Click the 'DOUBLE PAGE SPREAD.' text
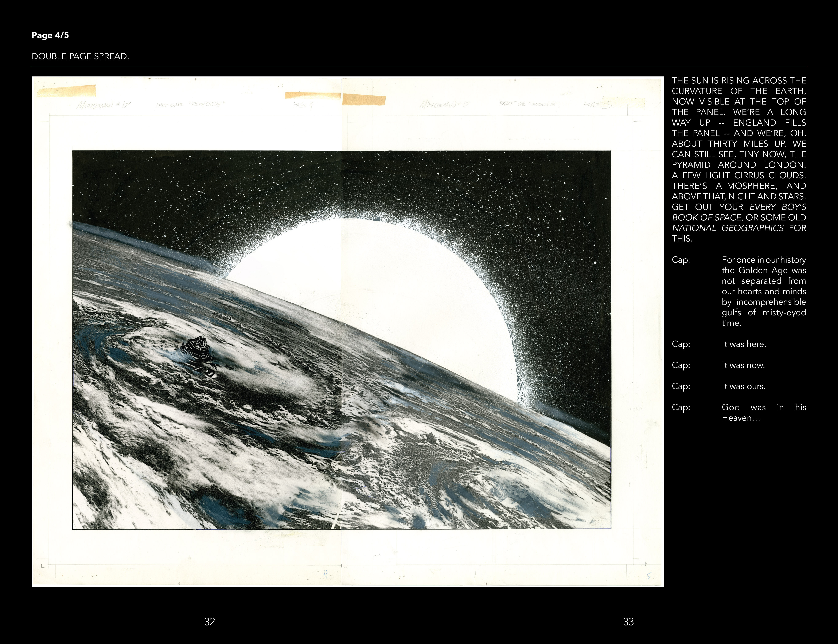 click(80, 56)
